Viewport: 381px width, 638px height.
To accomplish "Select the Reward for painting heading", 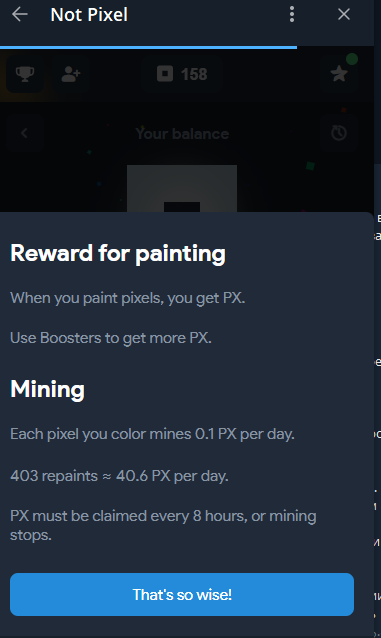I will [x=118, y=253].
